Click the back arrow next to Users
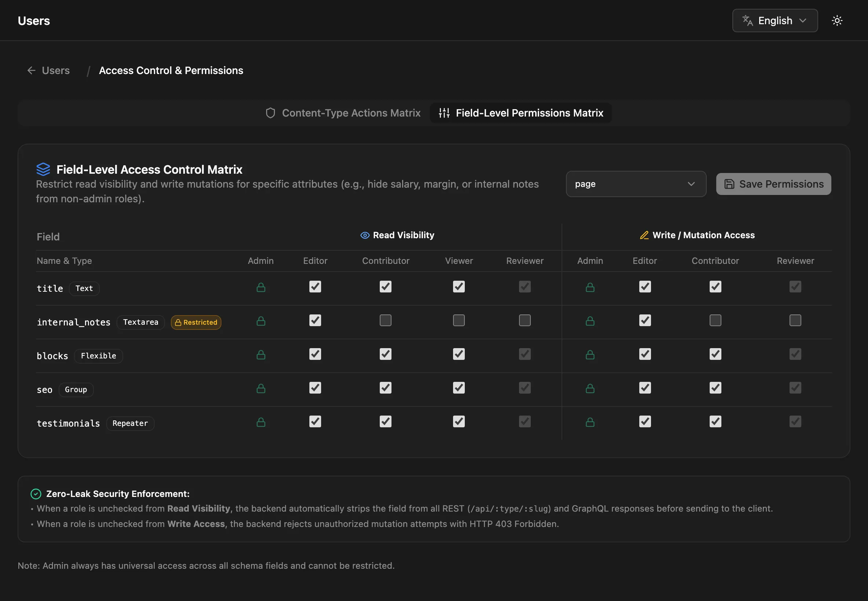Image resolution: width=868 pixels, height=601 pixels. tap(31, 70)
